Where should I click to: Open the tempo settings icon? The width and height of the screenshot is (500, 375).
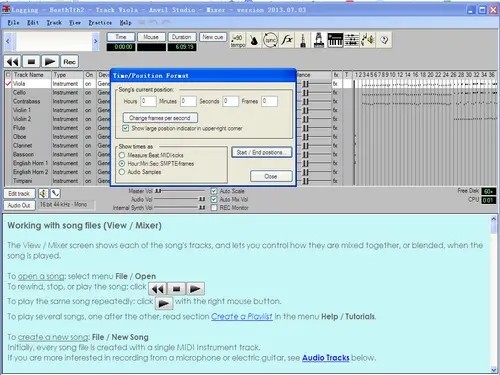pyautogui.click(x=238, y=40)
